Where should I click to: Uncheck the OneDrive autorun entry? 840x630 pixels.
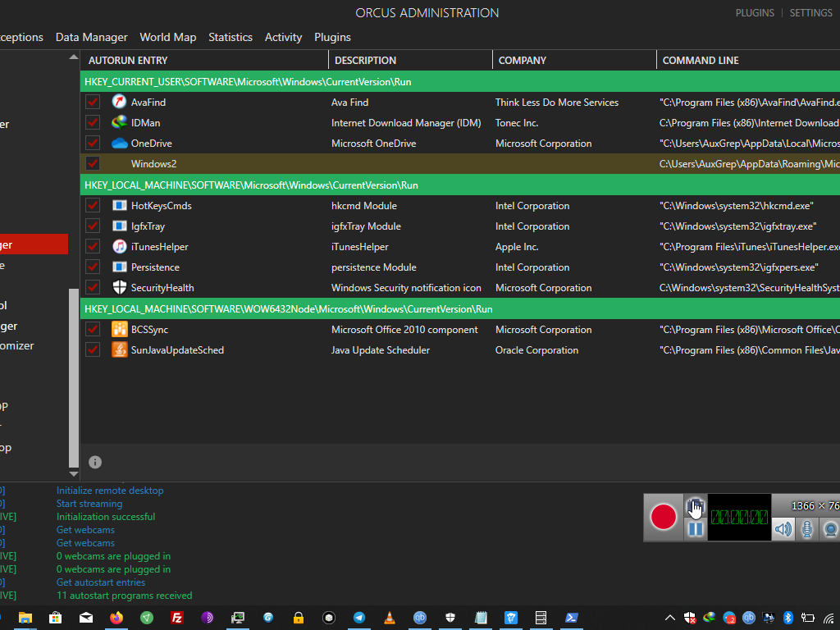tap(93, 143)
